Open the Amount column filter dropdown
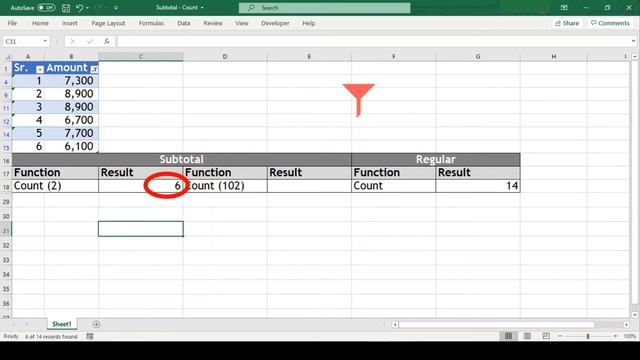The width and height of the screenshot is (640, 360). 94,69
